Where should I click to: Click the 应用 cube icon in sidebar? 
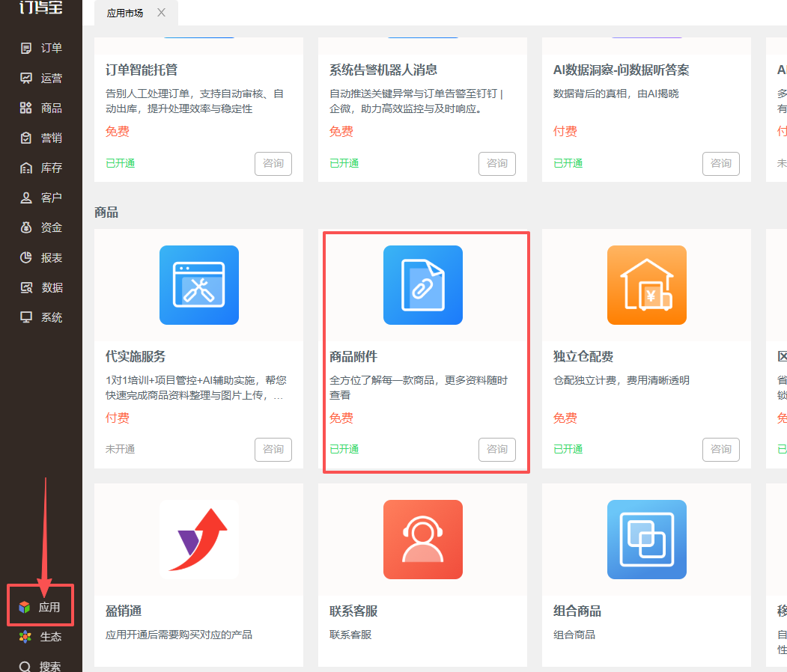coord(25,608)
